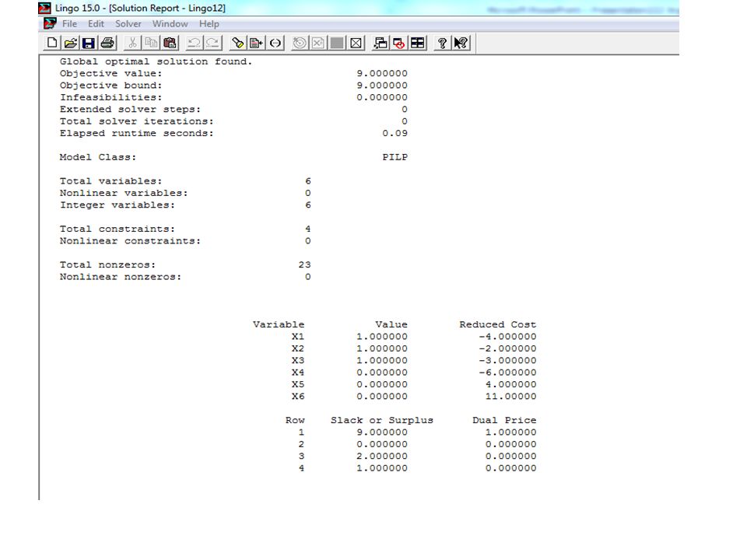
Task: Click the 'Global optimal solution found.' line
Action: 156,61
